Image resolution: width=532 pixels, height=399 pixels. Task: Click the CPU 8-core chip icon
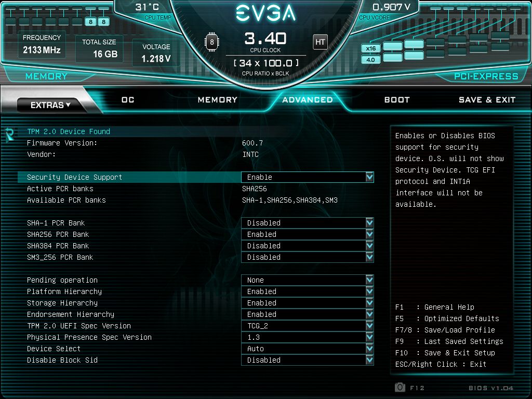(x=212, y=42)
